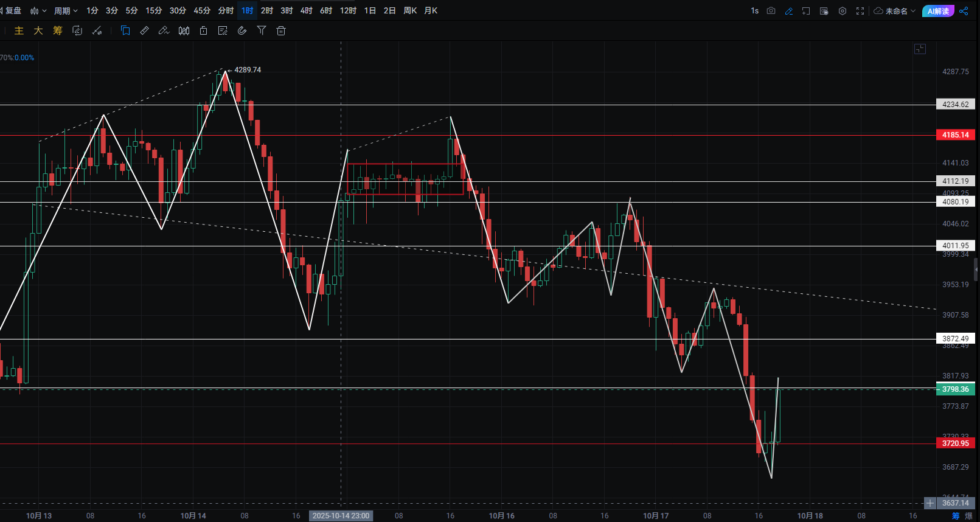Viewport: 980px width, 522px height.
Task: Select the 15分 timeframe tab
Action: coord(154,11)
